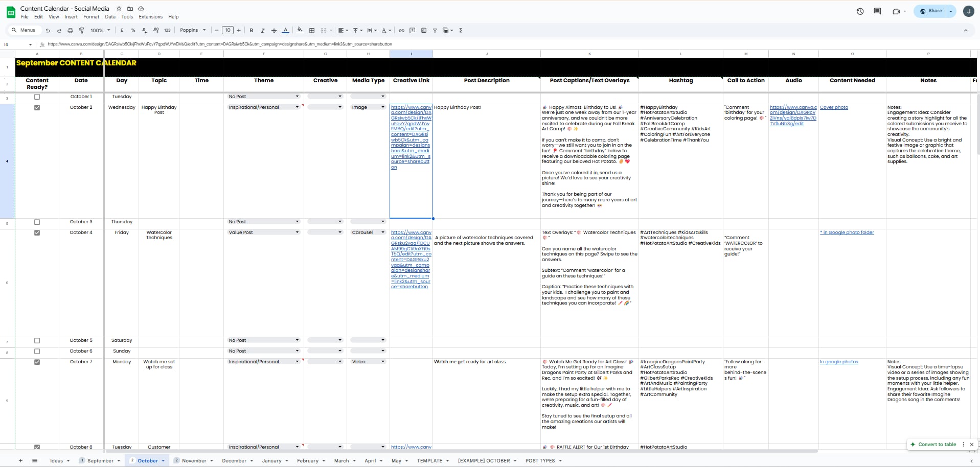980x467 pixels.
Task: Increase decimal places in the toolbar
Action: tap(155, 31)
